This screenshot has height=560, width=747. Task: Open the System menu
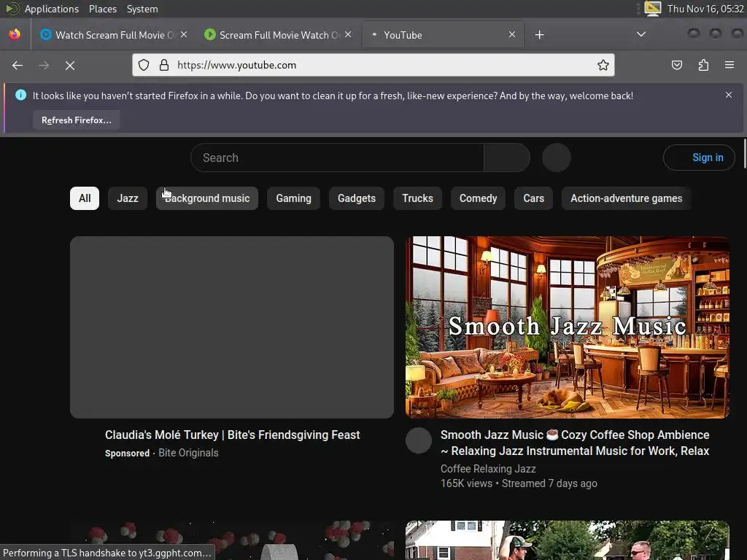tap(142, 9)
